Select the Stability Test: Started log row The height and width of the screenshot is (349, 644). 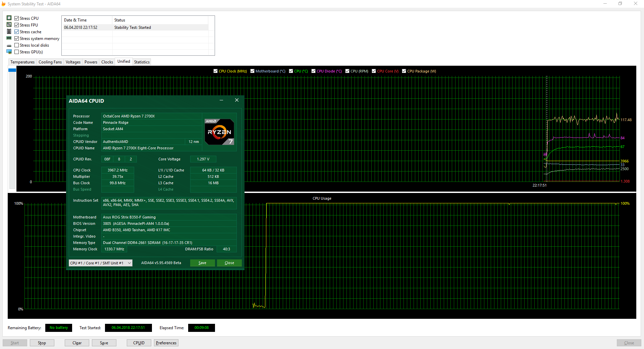tap(135, 28)
